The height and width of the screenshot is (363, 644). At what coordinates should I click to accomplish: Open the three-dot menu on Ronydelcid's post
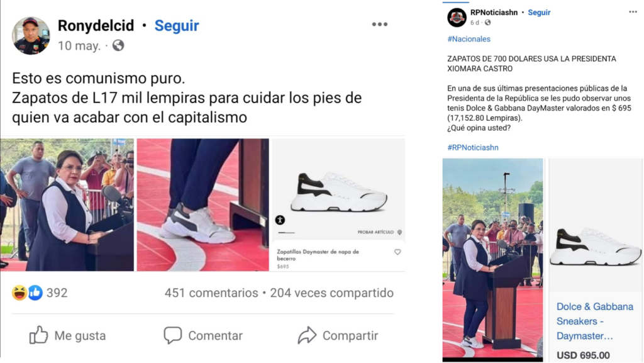click(x=379, y=25)
